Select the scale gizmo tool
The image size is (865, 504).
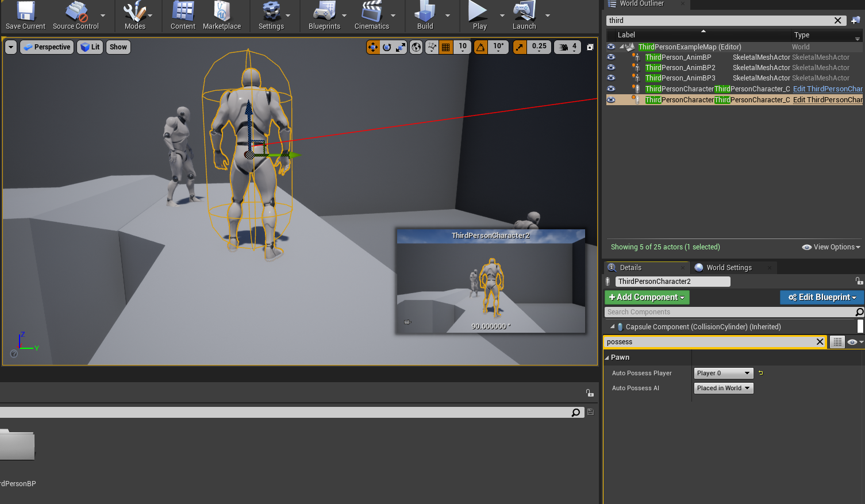click(x=401, y=47)
